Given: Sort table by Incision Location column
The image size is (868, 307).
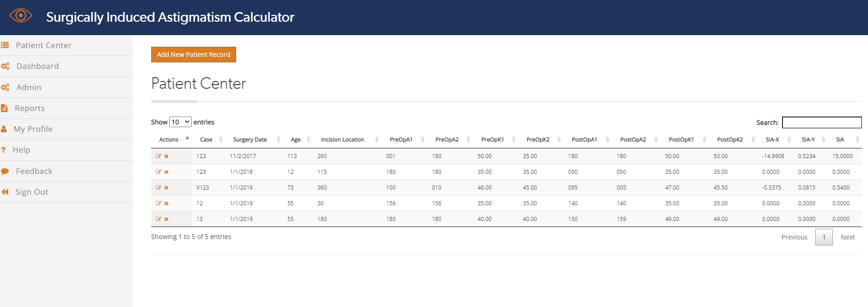Looking at the screenshot, I should [342, 140].
